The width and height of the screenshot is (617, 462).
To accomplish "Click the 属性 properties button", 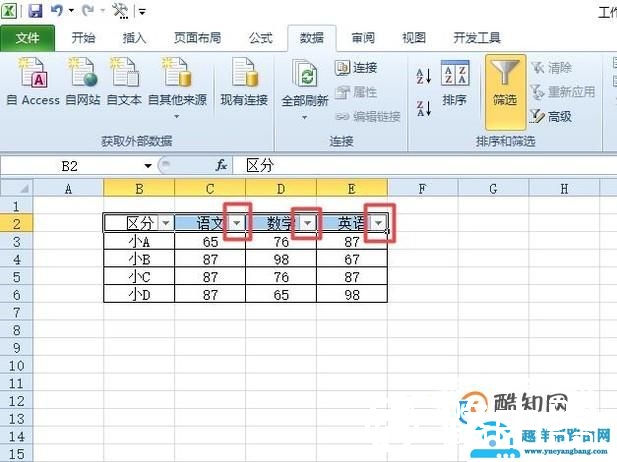I will click(x=357, y=92).
